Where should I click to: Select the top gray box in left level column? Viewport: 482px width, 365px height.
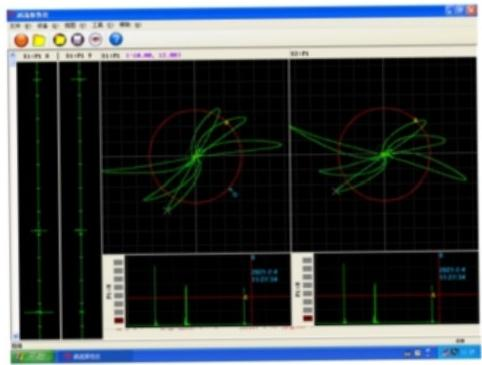tap(119, 263)
